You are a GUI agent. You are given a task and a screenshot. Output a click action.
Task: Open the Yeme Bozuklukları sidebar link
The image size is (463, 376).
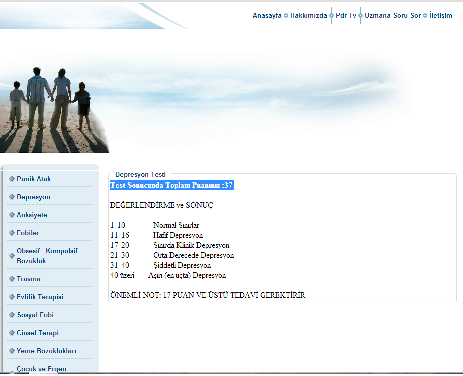point(46,351)
